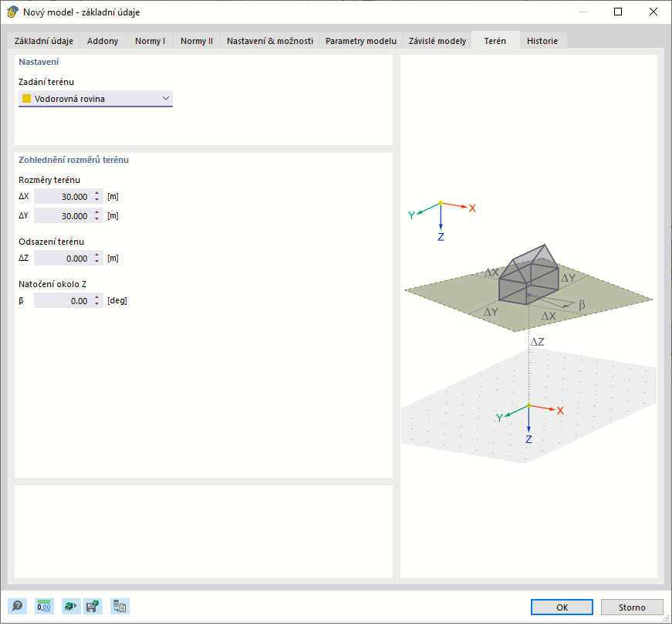672x626 pixels.
Task: Select the Terén tab
Action: click(x=495, y=41)
